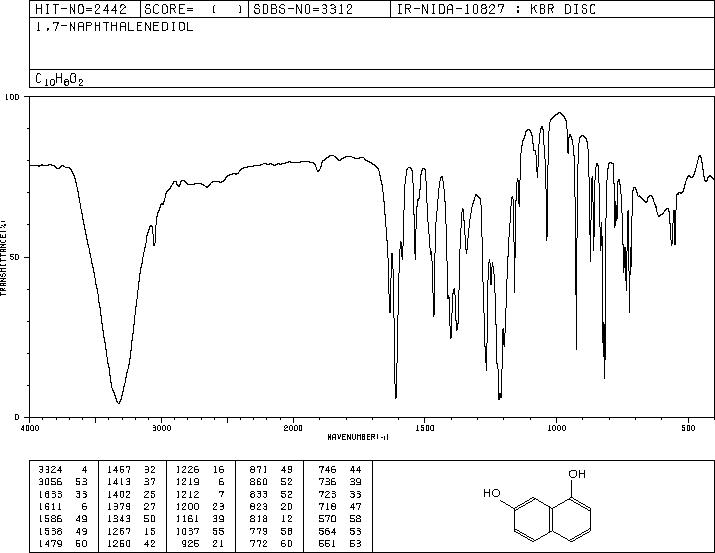The height and width of the screenshot is (553, 715).
Task: Click the 3000 wavenumber axis label
Action: (x=161, y=428)
